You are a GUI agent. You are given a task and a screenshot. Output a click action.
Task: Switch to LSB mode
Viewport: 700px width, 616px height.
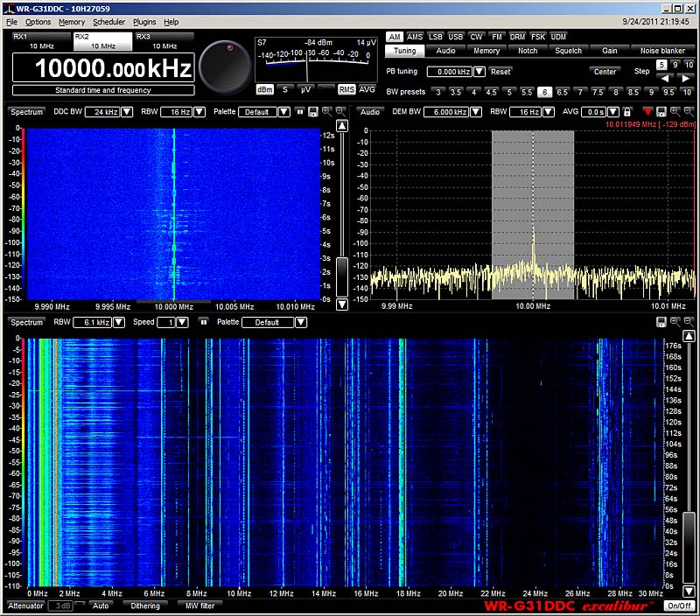tap(435, 37)
